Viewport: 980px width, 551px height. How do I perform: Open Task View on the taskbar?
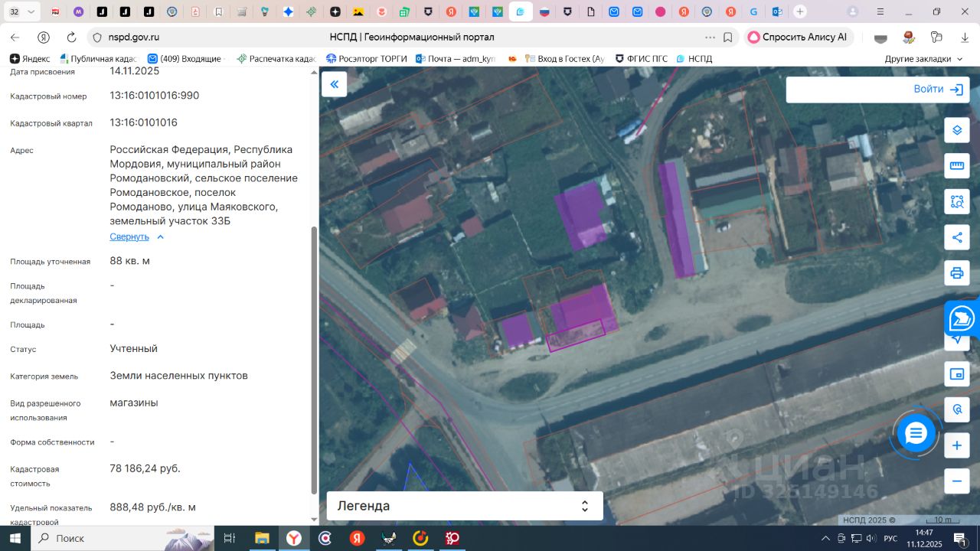[229, 538]
